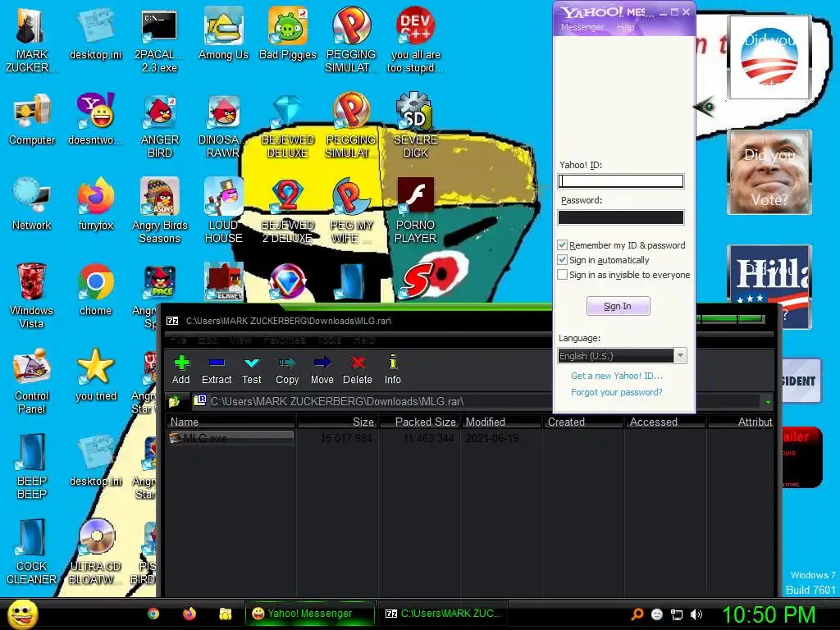Image resolution: width=840 pixels, height=630 pixels.
Task: Switch to the 7-Zip taskbar button
Action: coord(442,614)
